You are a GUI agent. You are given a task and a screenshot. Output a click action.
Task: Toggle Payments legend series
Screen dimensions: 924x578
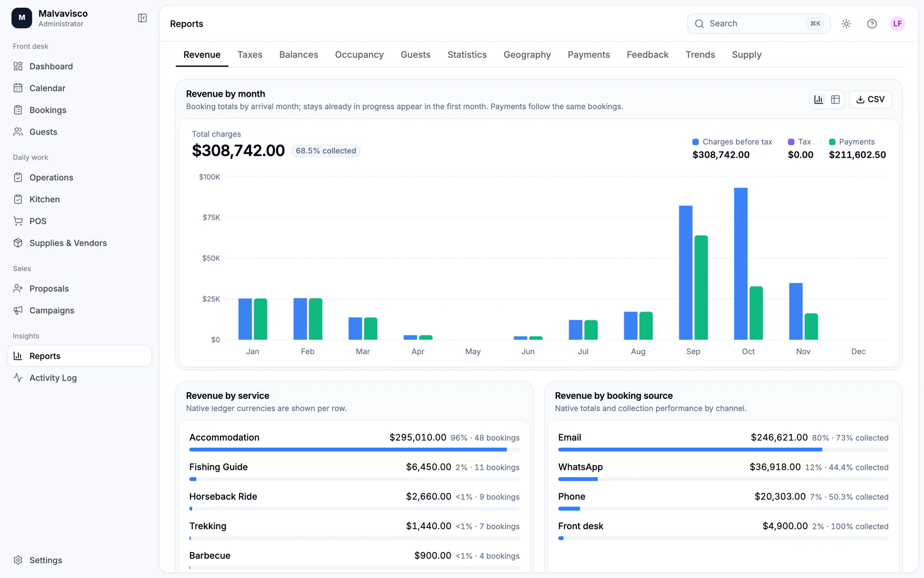pos(852,142)
